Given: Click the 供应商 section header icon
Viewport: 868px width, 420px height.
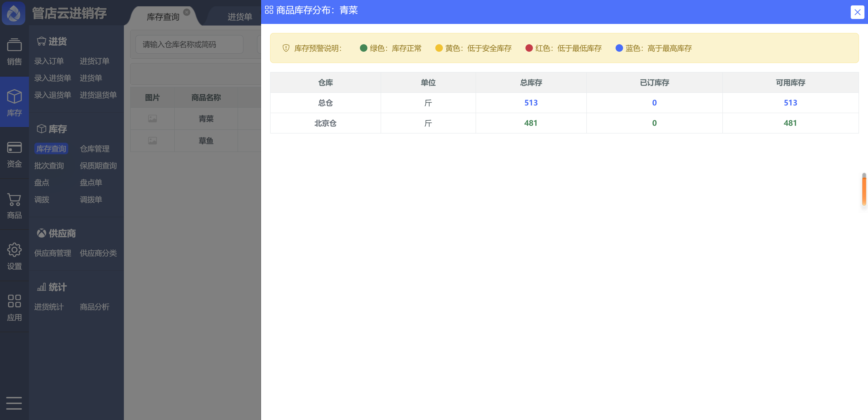Looking at the screenshot, I should click(41, 233).
